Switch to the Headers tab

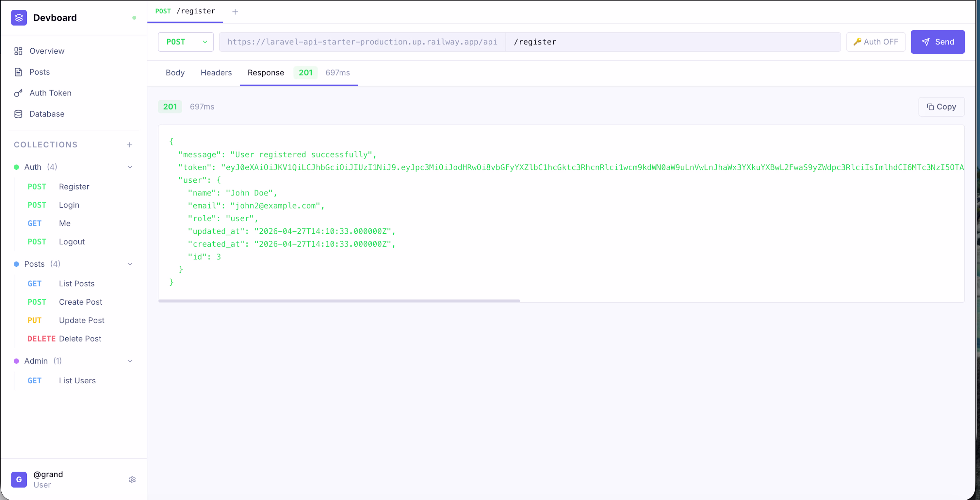pos(216,73)
